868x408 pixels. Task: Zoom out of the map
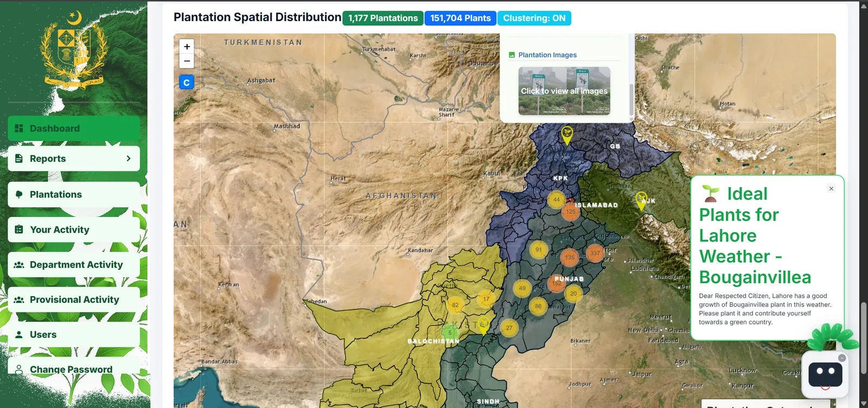pyautogui.click(x=187, y=61)
